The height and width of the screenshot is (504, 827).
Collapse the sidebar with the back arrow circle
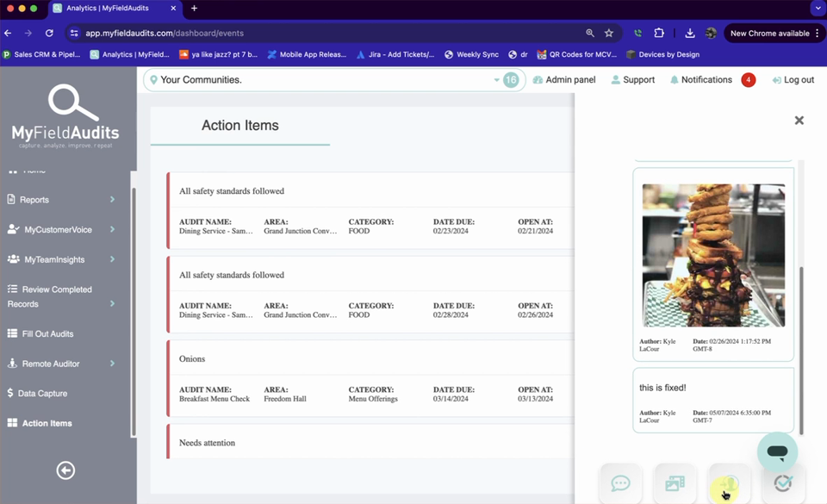(65, 470)
